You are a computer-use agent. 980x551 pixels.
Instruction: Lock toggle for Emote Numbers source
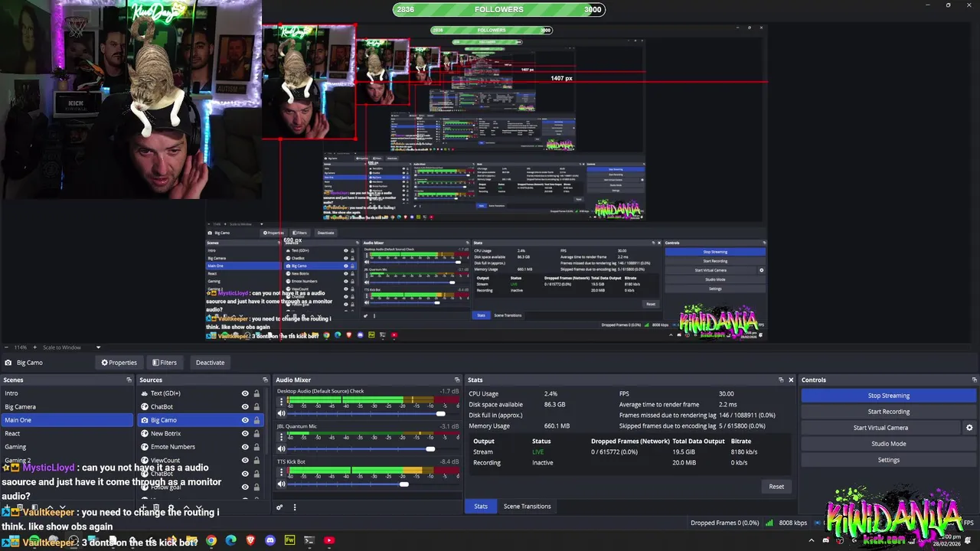[256, 447]
